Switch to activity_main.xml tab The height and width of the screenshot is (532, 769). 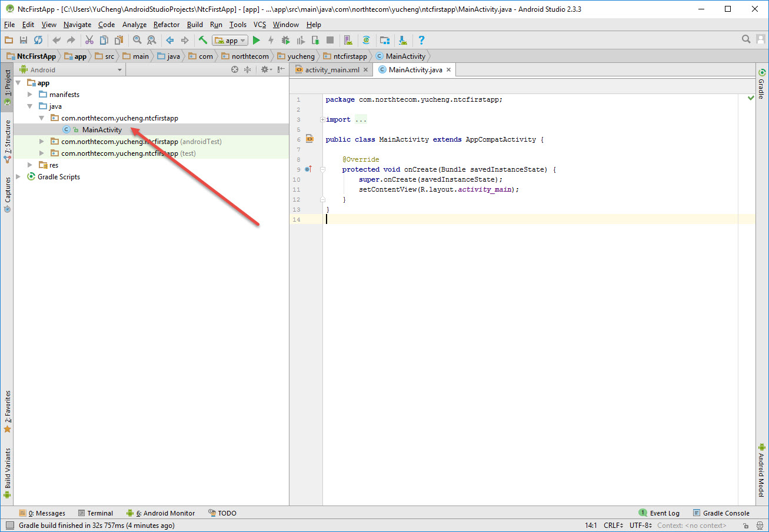click(x=331, y=70)
